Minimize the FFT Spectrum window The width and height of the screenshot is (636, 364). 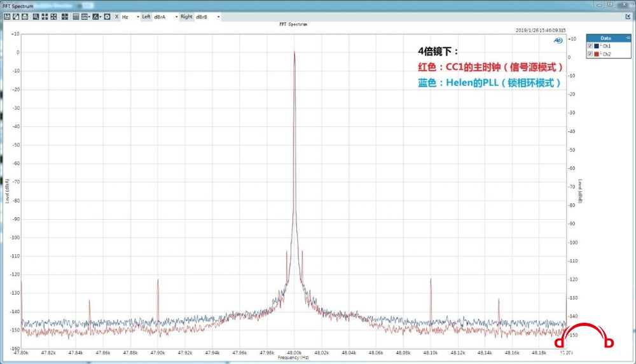coord(600,4)
